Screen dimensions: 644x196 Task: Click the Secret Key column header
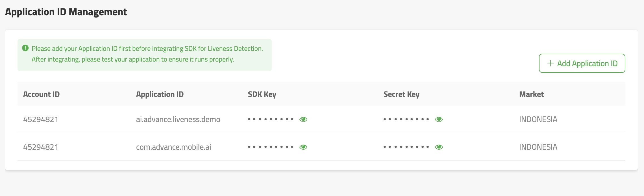[401, 94]
